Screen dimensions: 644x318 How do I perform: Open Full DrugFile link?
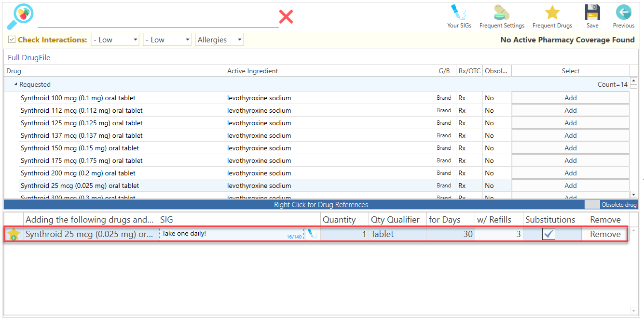(x=29, y=58)
